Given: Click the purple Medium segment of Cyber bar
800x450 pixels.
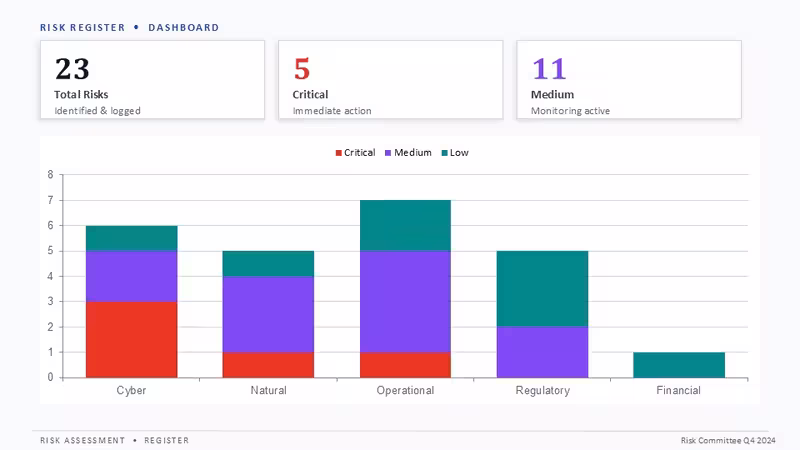Looking at the screenshot, I should click(132, 276).
